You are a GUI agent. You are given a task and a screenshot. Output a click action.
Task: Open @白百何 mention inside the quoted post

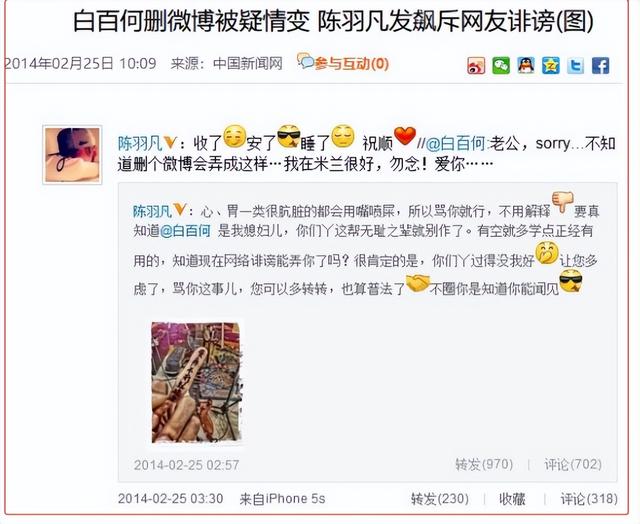185,231
